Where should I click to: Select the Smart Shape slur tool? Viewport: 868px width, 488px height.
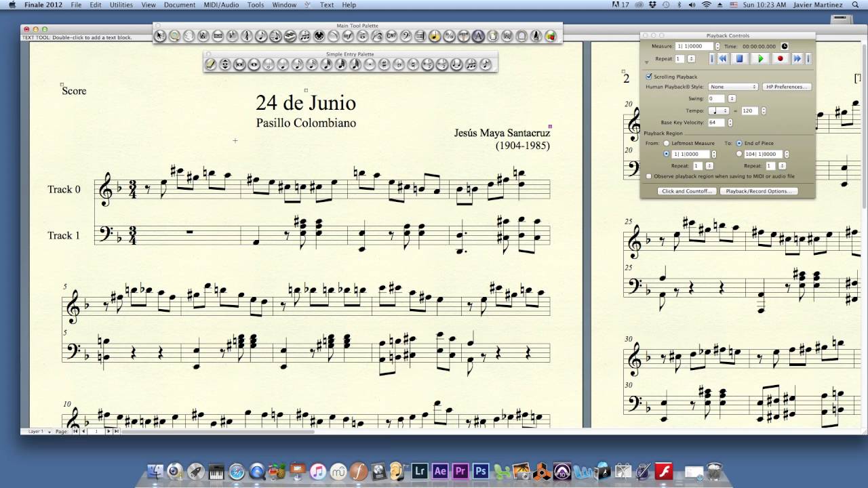[333, 36]
